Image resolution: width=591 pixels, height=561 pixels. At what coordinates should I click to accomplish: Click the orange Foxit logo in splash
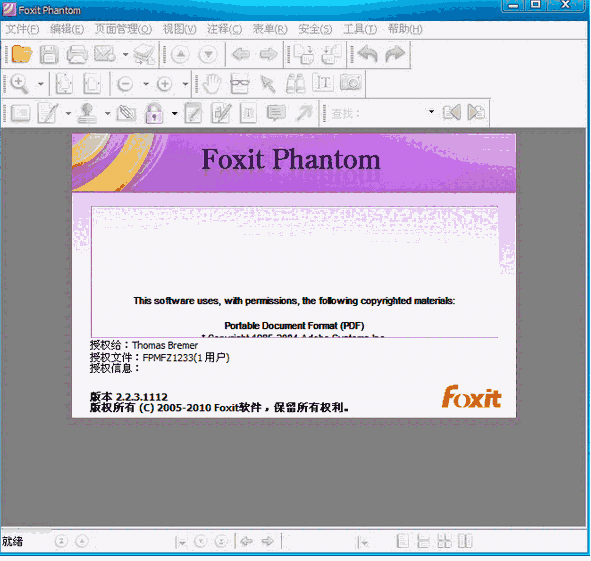(x=472, y=397)
